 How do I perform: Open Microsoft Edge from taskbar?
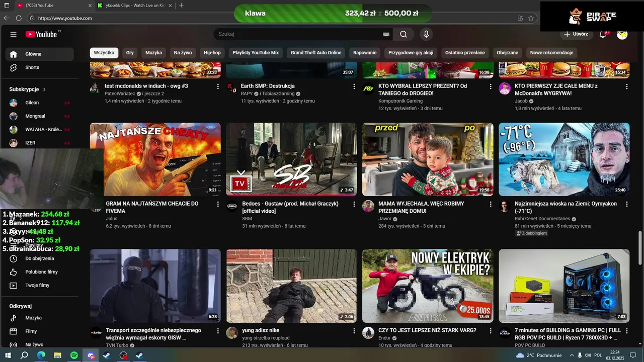[x=41, y=355]
